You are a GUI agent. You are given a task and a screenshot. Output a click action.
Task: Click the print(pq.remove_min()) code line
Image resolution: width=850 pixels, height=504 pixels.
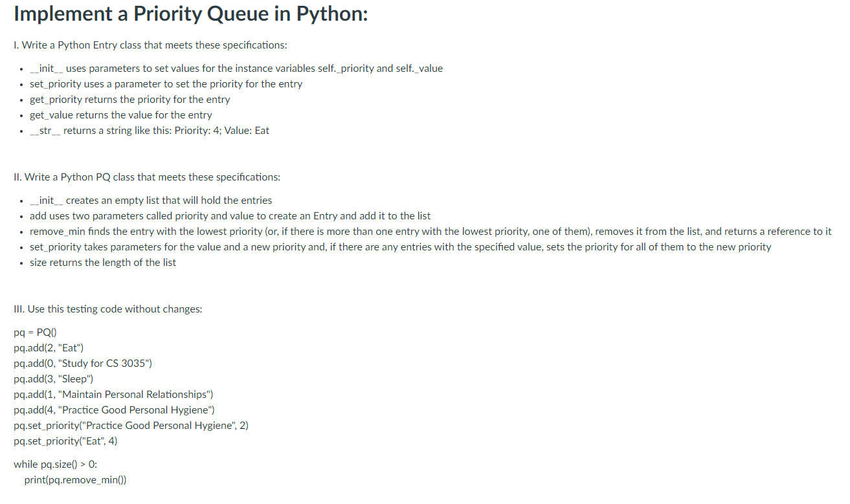(x=75, y=480)
